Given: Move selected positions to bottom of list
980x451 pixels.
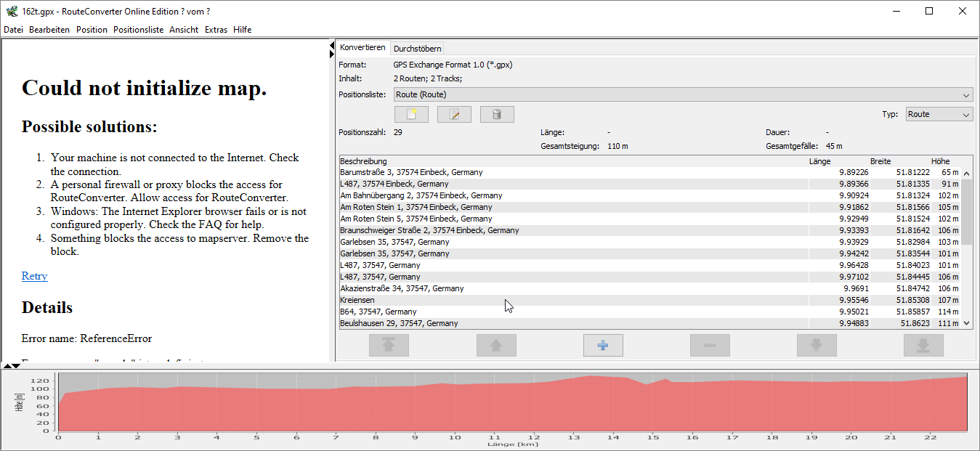Looking at the screenshot, I should 923,346.
